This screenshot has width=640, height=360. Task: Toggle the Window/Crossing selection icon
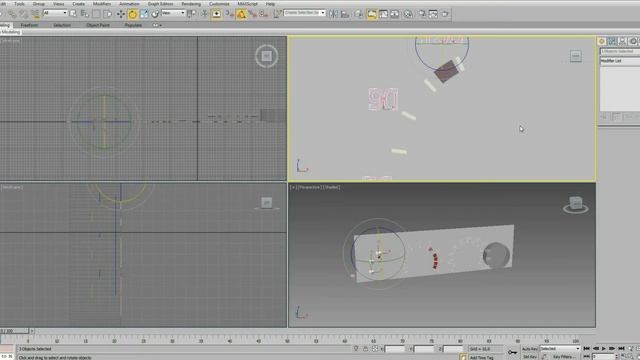click(107, 14)
